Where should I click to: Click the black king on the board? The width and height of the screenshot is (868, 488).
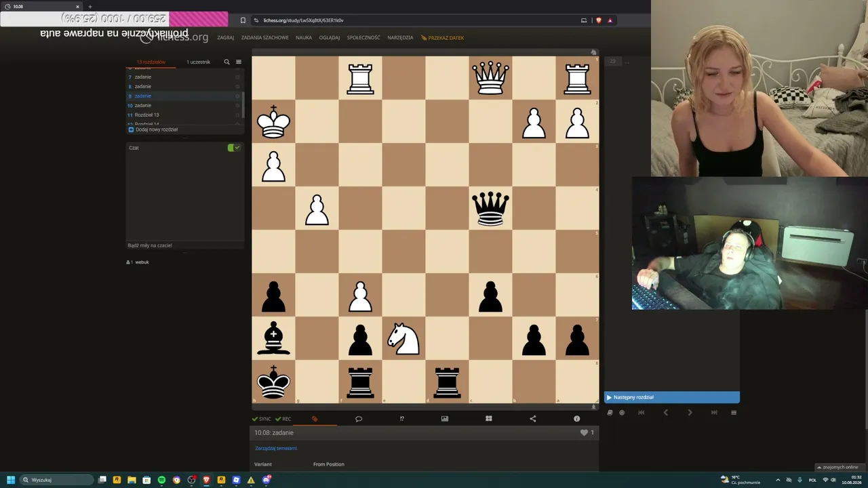273,382
